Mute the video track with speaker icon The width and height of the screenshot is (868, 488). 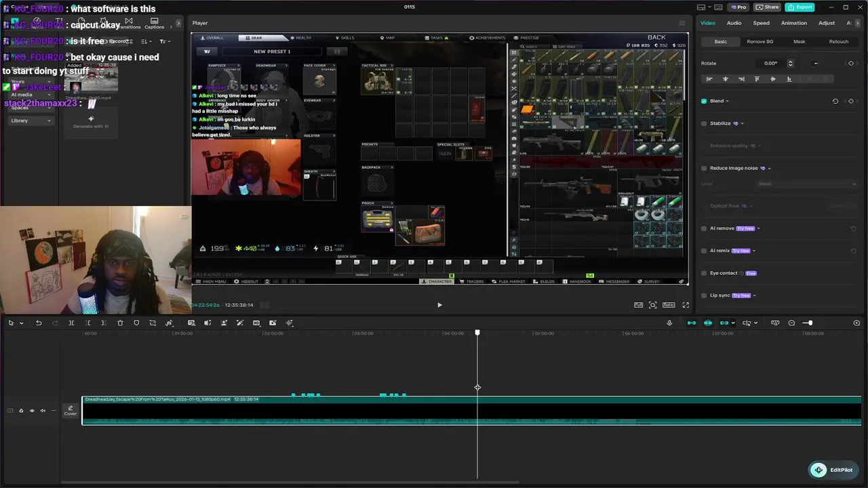pos(43,411)
